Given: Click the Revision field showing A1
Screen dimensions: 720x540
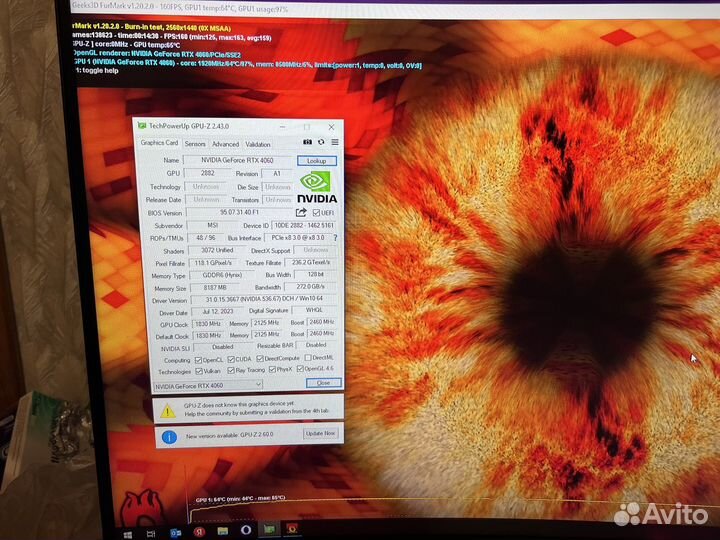Looking at the screenshot, I should point(276,174).
